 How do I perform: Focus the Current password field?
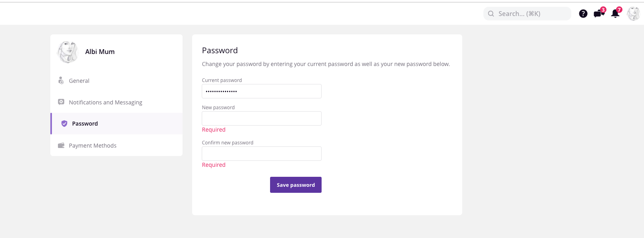[262, 91]
